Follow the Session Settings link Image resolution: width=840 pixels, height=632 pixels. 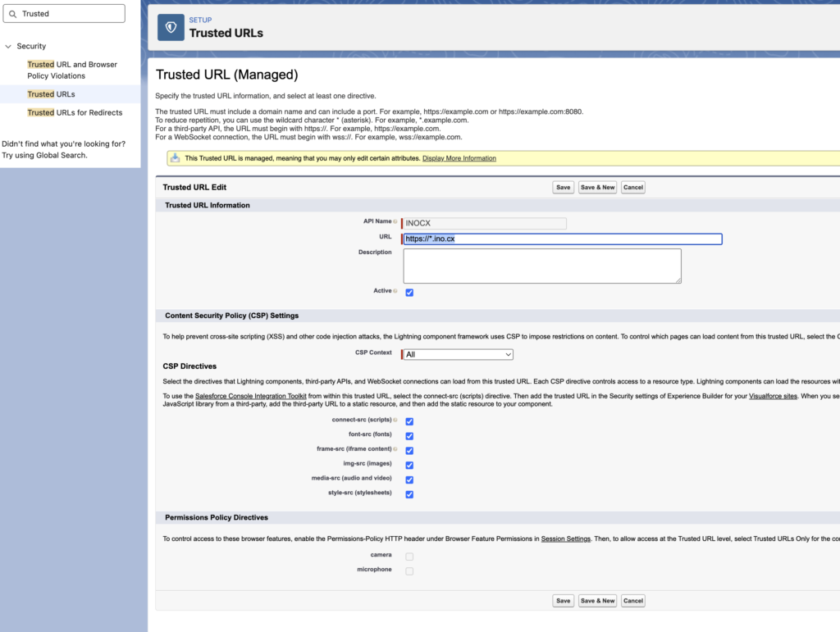pyautogui.click(x=565, y=539)
